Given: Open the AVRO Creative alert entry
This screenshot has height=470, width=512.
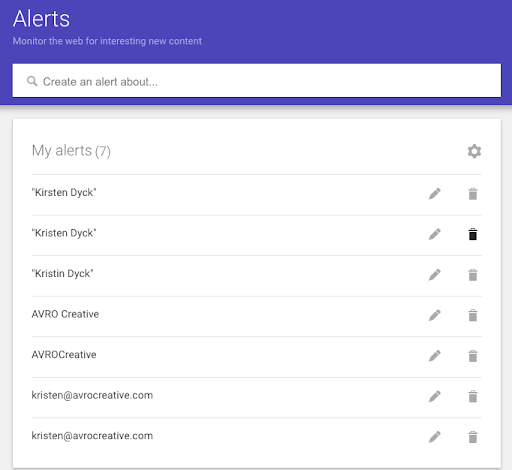Looking at the screenshot, I should (x=257, y=316).
